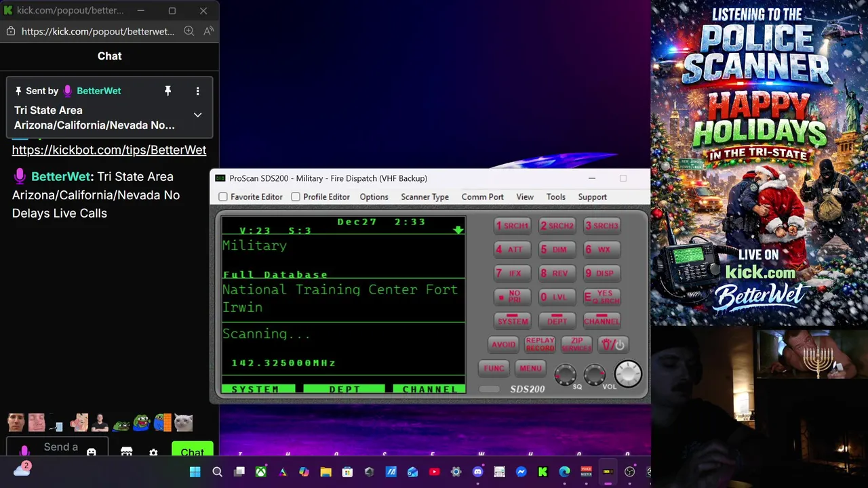The image size is (868, 488).
Task: Click the scanner MENU button
Action: 530,368
